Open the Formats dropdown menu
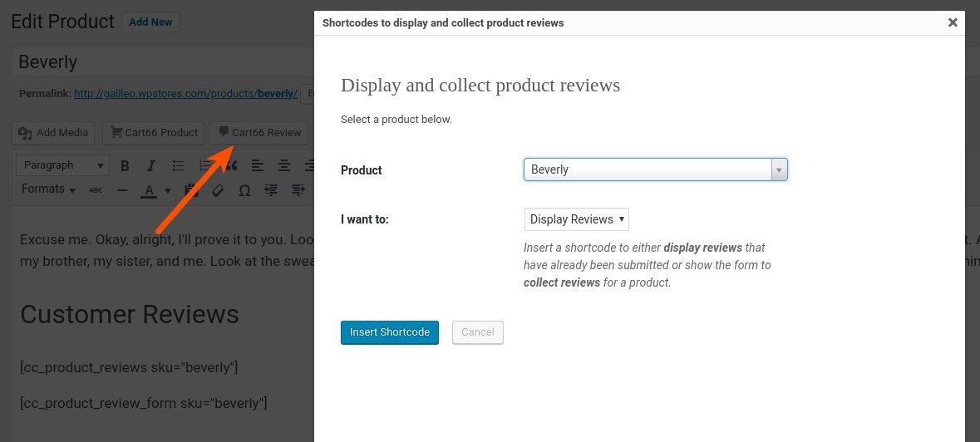The height and width of the screenshot is (442, 980). [x=49, y=189]
